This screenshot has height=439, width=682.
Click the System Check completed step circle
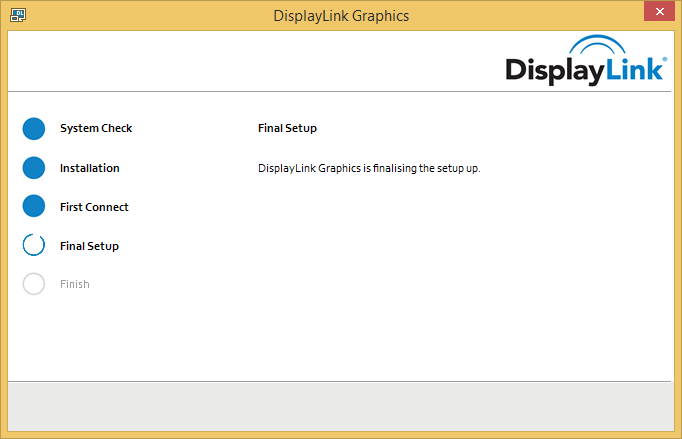click(x=34, y=129)
